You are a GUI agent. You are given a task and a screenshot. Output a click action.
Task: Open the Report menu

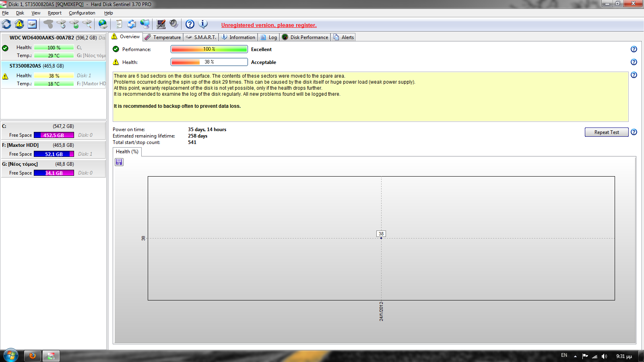(x=55, y=13)
